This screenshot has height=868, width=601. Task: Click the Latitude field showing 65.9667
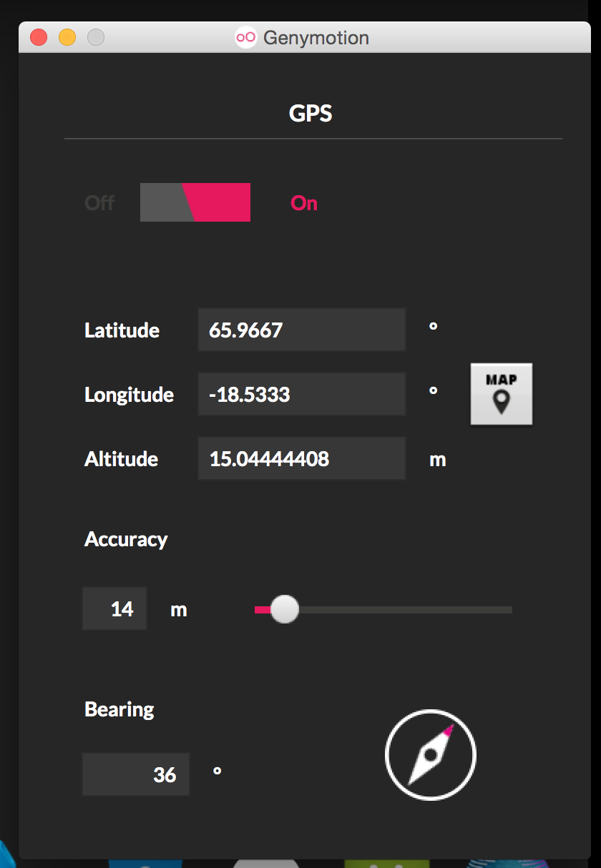tap(302, 330)
